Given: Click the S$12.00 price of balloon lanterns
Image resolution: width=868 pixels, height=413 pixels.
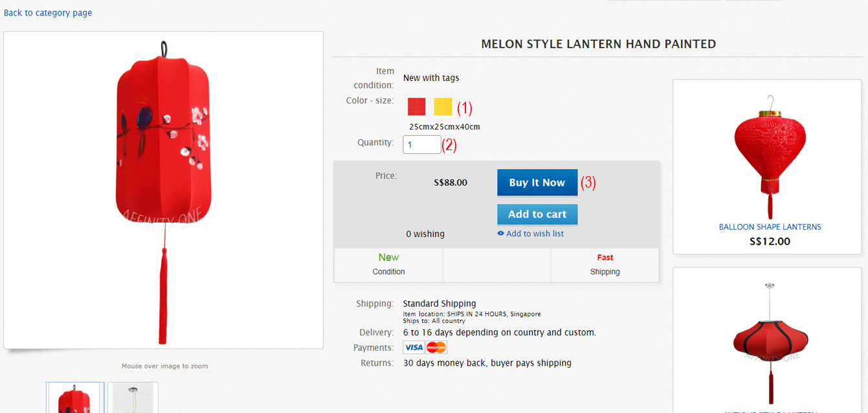Looking at the screenshot, I should (770, 241).
